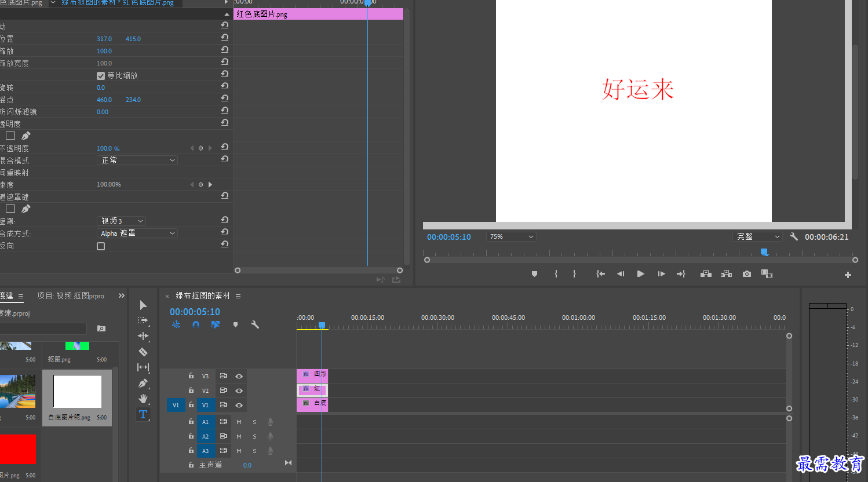
Task: Add marker in timeline panel
Action: click(235, 325)
